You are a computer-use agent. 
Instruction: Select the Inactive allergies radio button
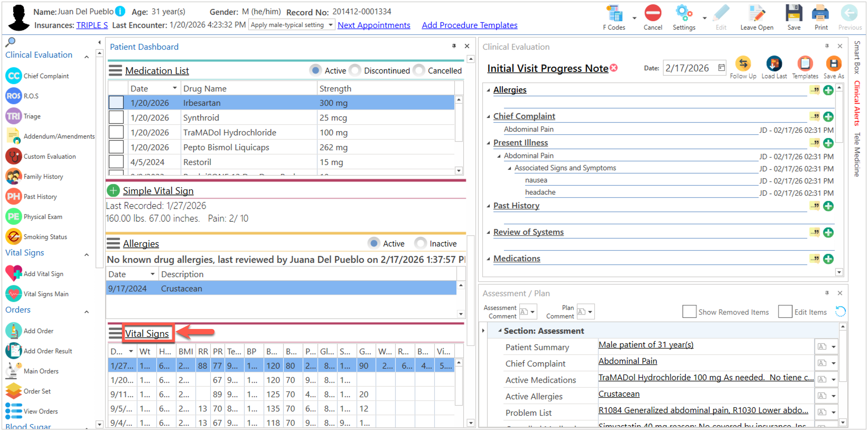[420, 244]
